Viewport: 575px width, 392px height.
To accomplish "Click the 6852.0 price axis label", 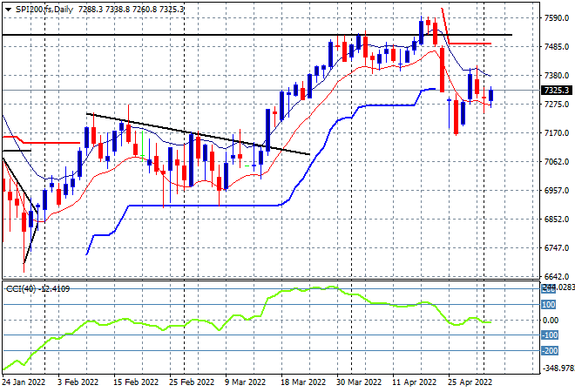I will 557,220.
